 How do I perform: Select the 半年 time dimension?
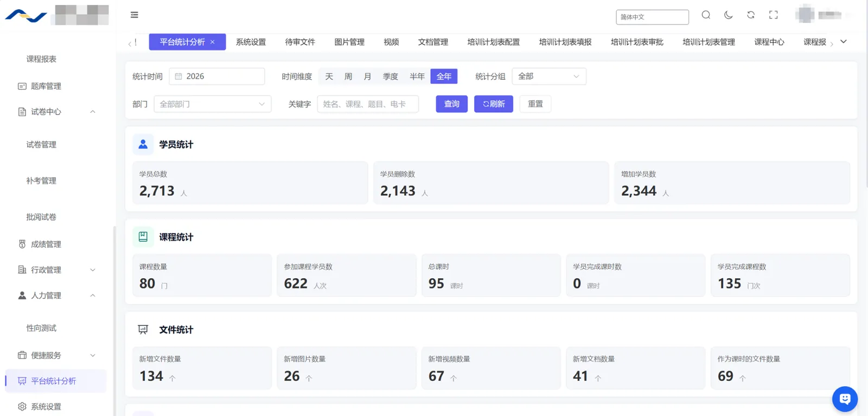click(x=417, y=76)
